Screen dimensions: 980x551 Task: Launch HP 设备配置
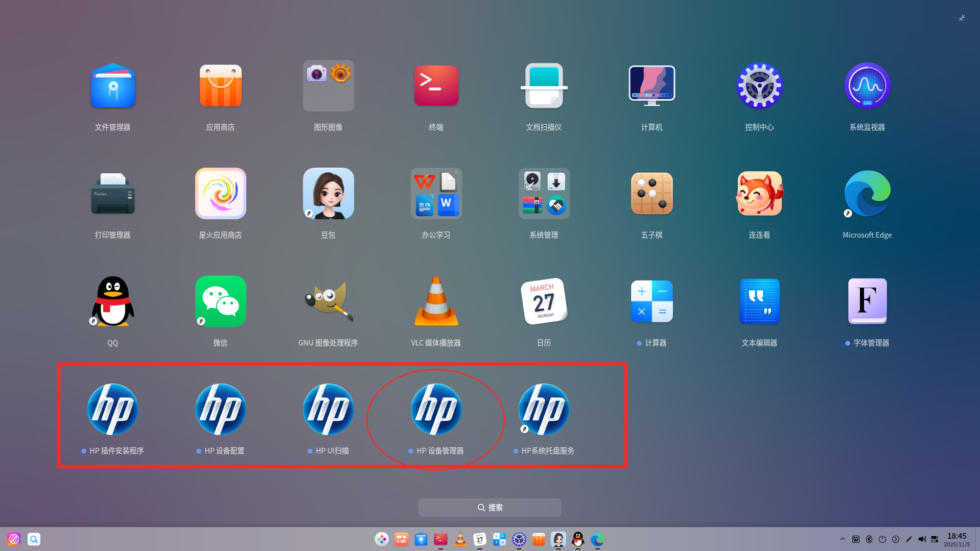(220, 409)
